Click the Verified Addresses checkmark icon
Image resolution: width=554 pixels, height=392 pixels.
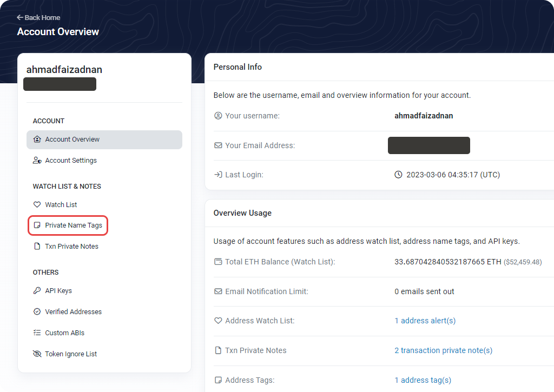37,312
